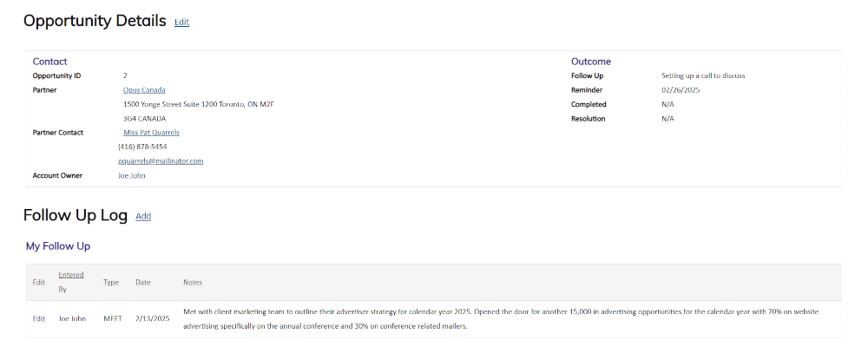Click 'Setting up a call to discuss' text
The width and height of the screenshot is (868, 353).
tap(703, 75)
